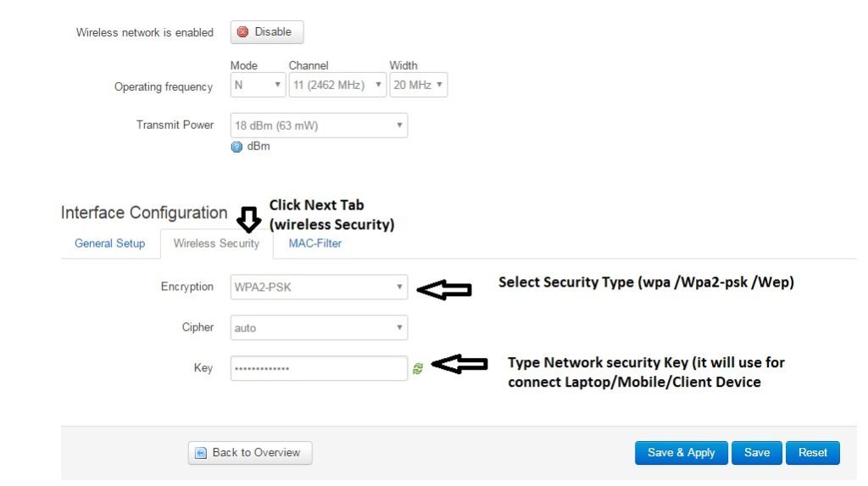Click the green reveal-key icon beside Key field

click(x=418, y=369)
